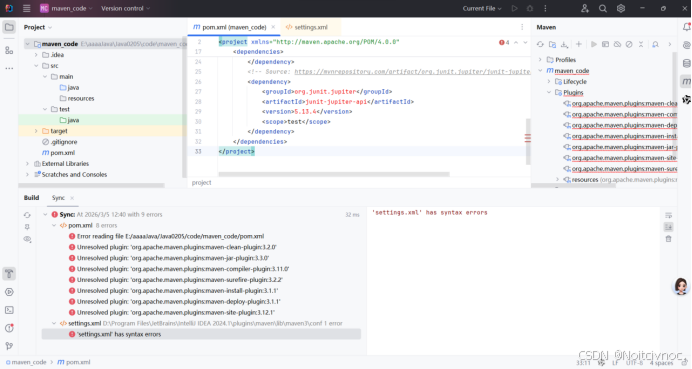Viewport: 692px width, 369px height.
Task: Debug the current file
Action: click(x=530, y=8)
